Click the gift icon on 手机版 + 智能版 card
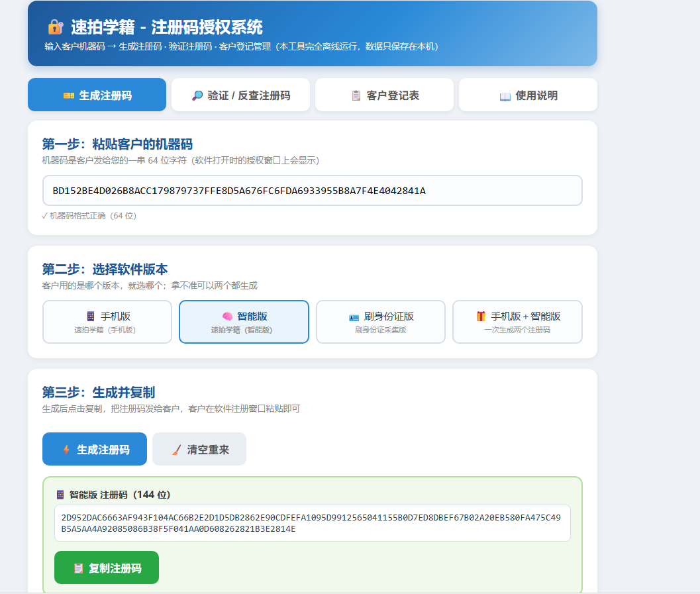 point(481,316)
